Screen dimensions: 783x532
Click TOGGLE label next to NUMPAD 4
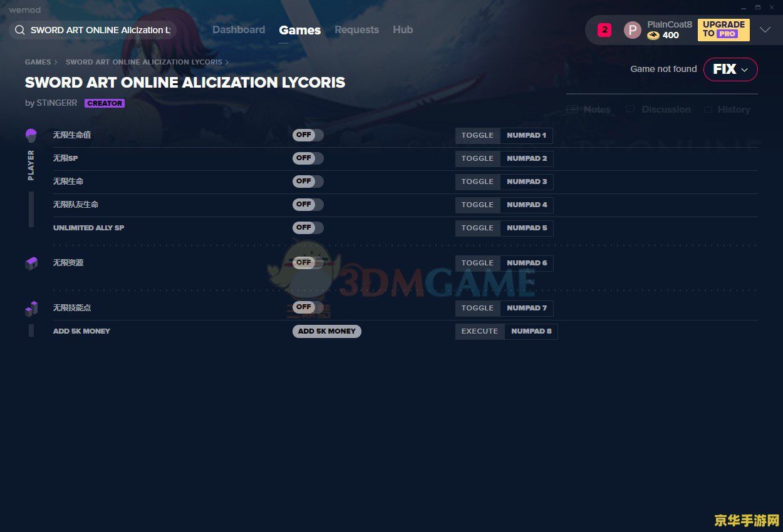pyautogui.click(x=478, y=205)
